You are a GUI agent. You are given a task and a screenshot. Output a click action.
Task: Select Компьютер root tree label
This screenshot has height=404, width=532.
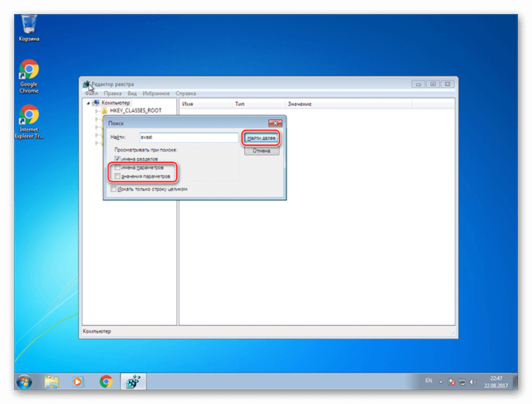[116, 103]
